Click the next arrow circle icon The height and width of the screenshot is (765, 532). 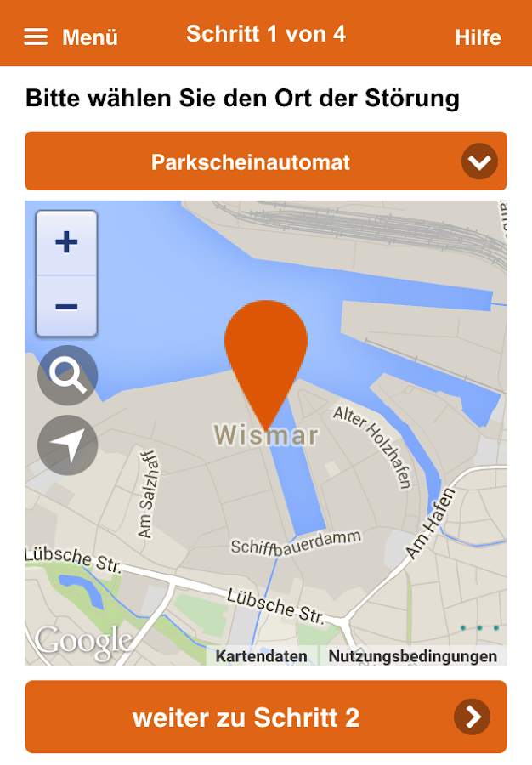pyautogui.click(x=472, y=717)
